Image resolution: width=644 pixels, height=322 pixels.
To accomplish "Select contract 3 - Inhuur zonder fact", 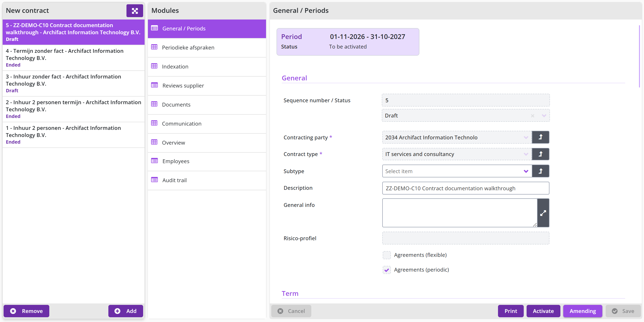I will 74,83.
